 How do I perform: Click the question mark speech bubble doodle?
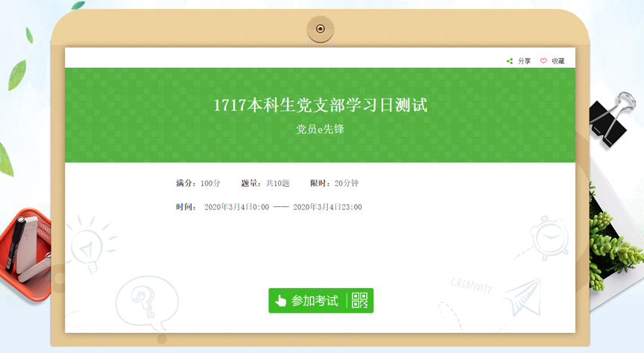141,300
